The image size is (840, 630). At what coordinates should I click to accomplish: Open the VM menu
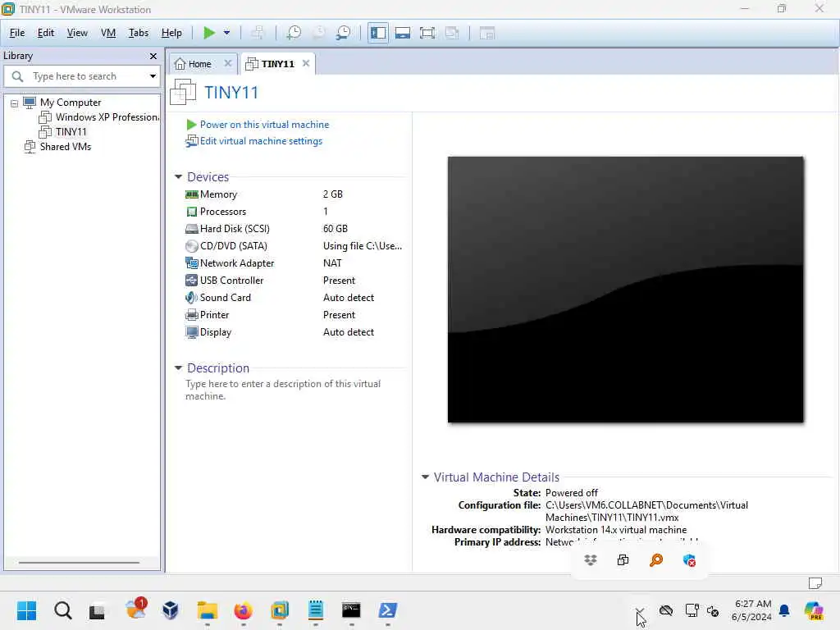click(x=108, y=33)
